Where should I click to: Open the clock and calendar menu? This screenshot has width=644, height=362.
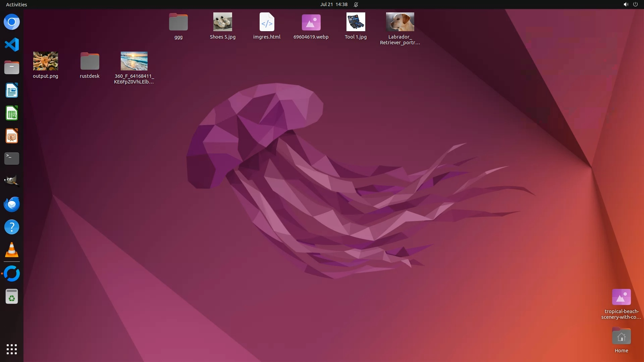point(334,4)
